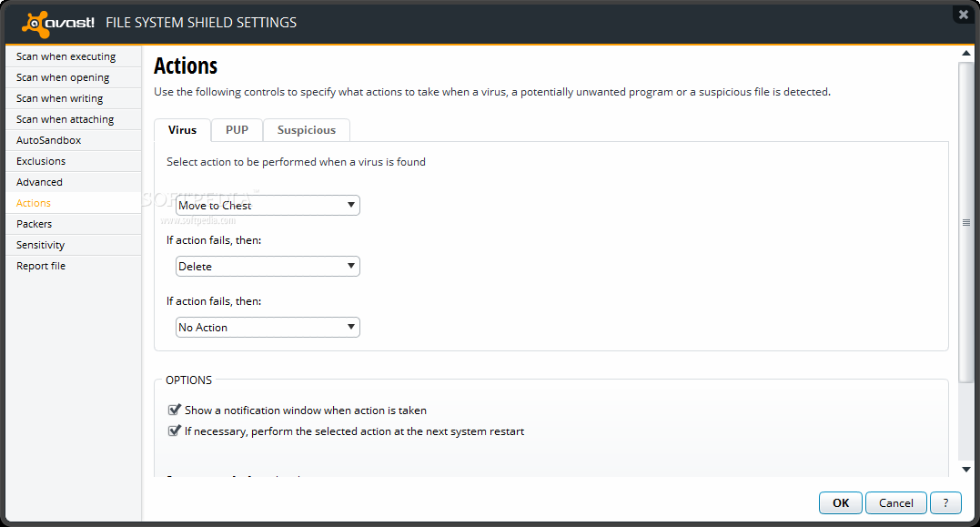Image resolution: width=980 pixels, height=527 pixels.
Task: Open the AutoSandbox section
Action: 73,140
